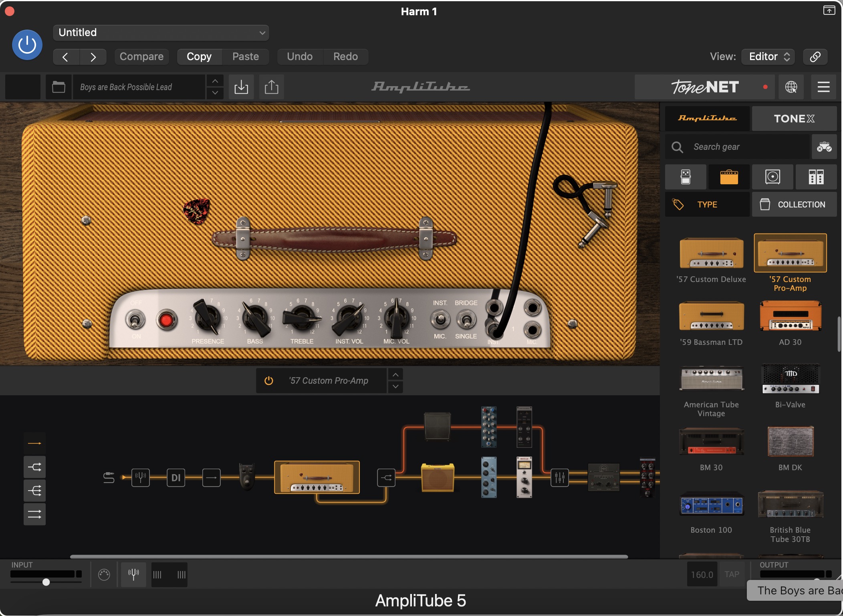Click the Undo button

tap(300, 56)
